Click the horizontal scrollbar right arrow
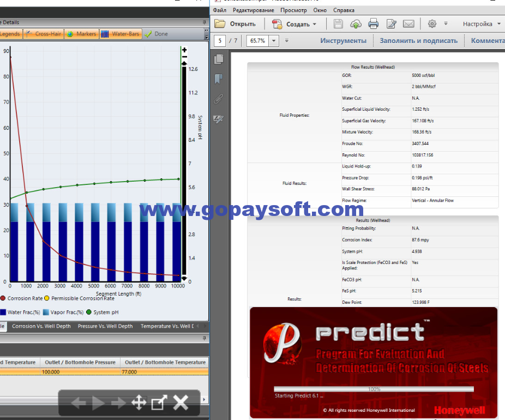This screenshot has width=505, height=420. [x=204, y=399]
